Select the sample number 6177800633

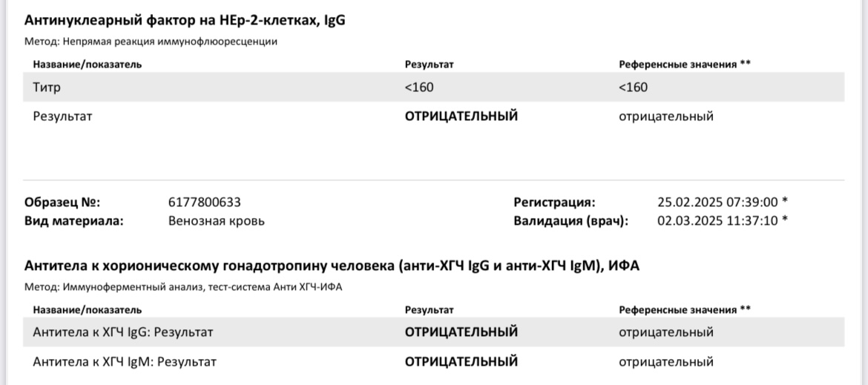coord(205,203)
